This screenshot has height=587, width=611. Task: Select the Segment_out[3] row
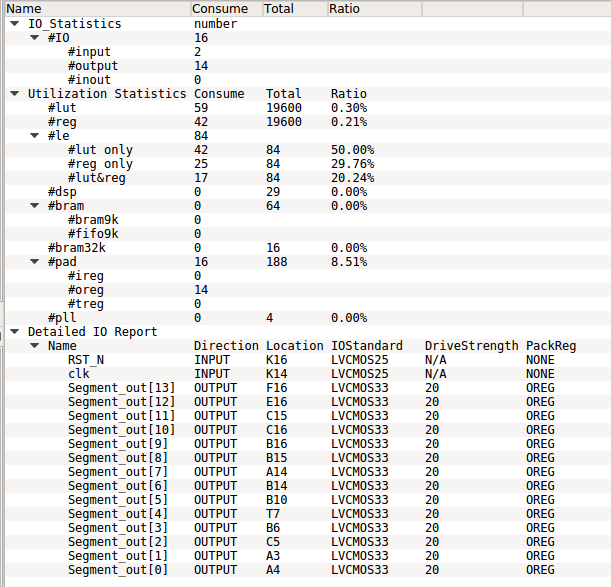[x=308, y=528]
